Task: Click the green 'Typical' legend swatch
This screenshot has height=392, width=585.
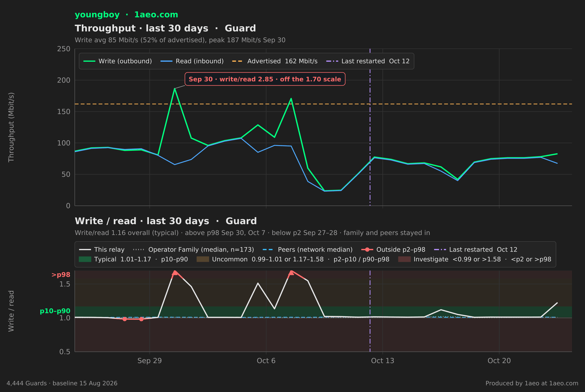Action: click(x=85, y=259)
